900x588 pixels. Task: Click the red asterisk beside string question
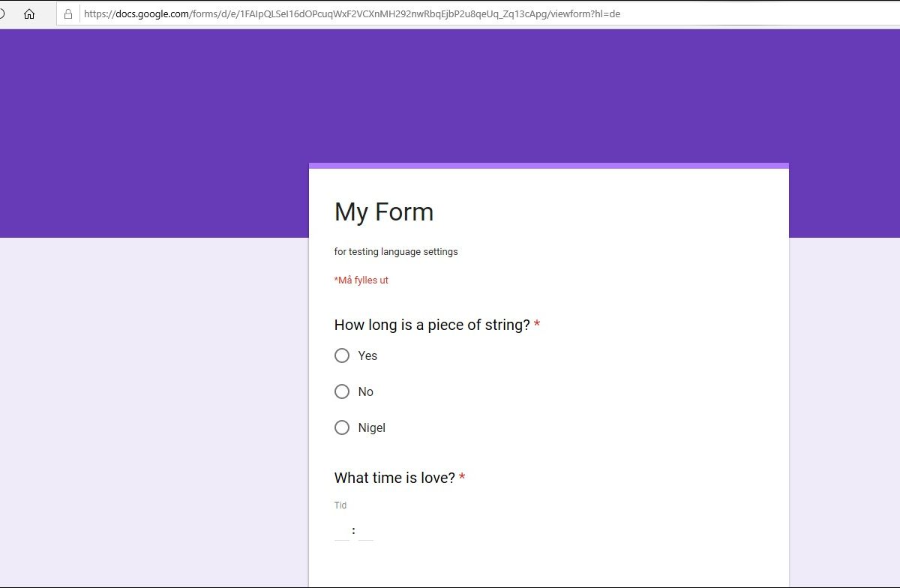537,325
